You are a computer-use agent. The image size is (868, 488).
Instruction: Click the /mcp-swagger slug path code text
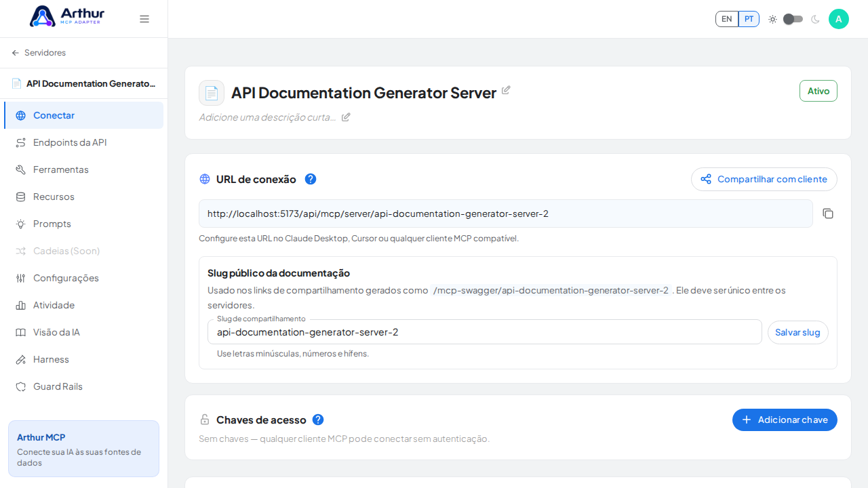click(551, 290)
